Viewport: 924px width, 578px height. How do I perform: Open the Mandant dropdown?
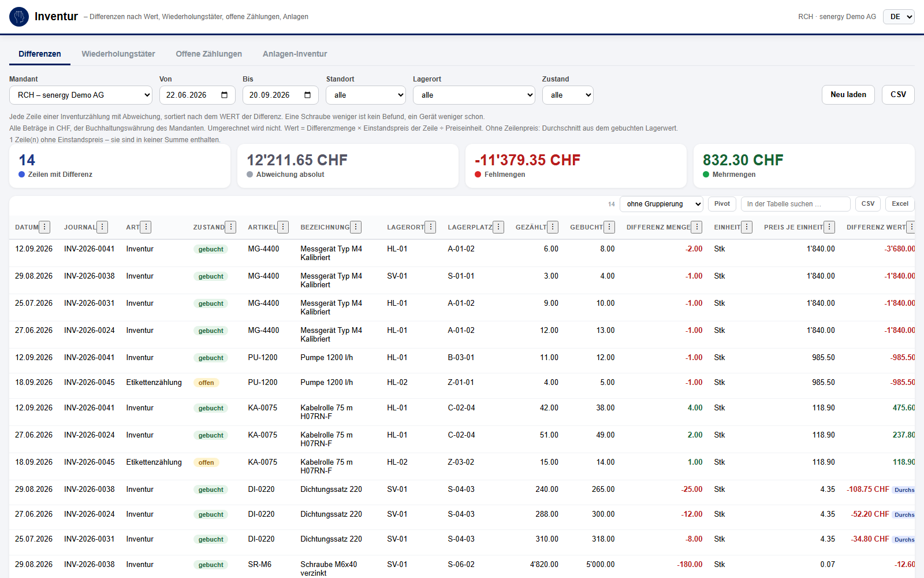click(x=81, y=95)
